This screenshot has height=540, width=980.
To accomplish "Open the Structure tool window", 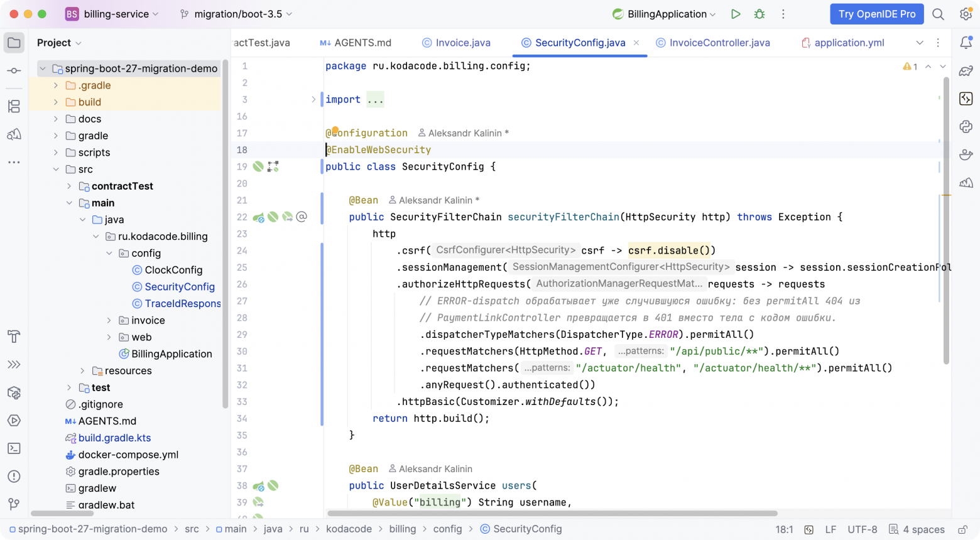I will tap(14, 106).
